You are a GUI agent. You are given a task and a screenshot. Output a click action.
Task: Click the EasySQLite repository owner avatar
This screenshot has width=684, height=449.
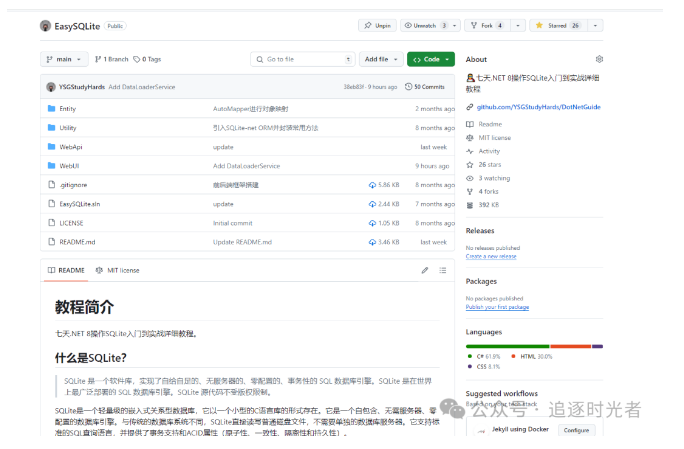point(45,26)
